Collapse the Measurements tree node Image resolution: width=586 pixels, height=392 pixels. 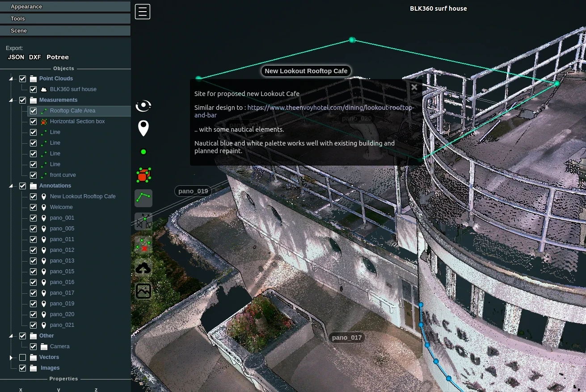coord(11,100)
